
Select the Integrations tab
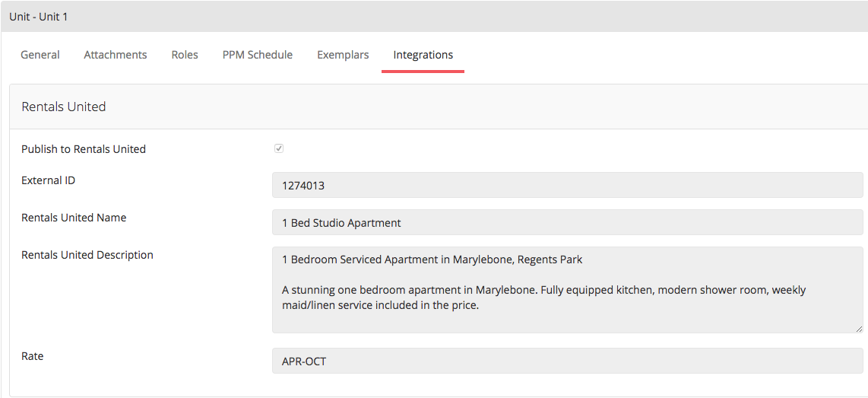pos(423,55)
